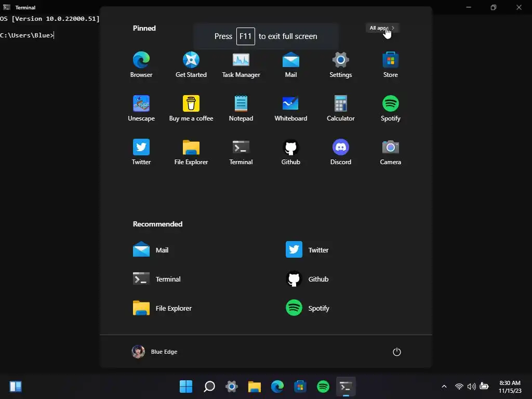Switch to Terminal on the taskbar

pos(345,387)
